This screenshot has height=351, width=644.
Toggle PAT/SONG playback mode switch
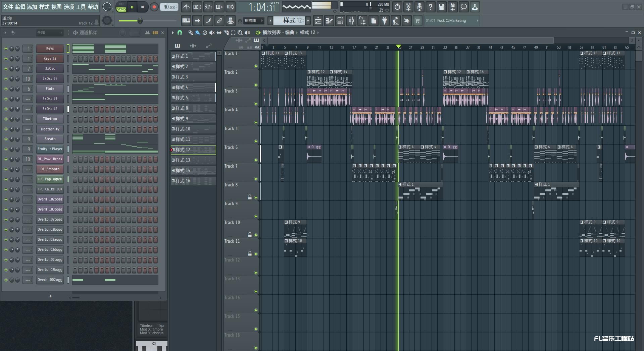coord(121,7)
